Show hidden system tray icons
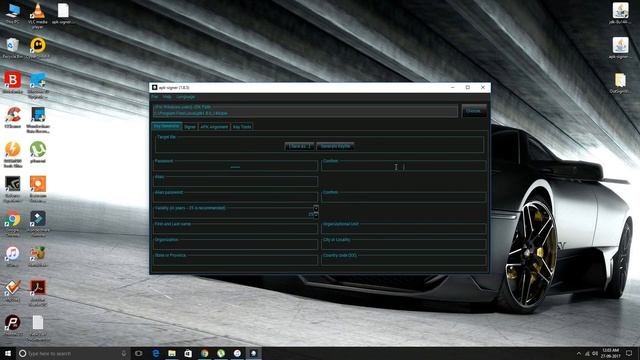This screenshot has width=640, height=360. pyautogui.click(x=578, y=353)
